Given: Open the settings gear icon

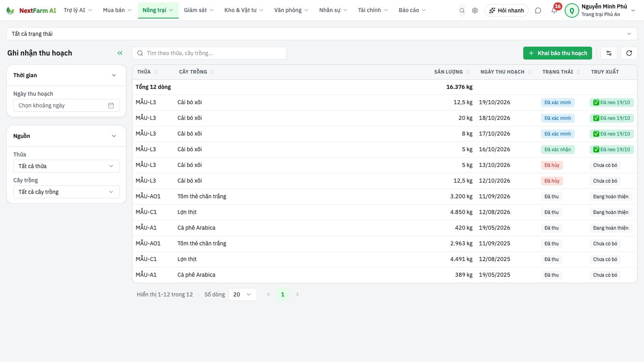Looking at the screenshot, I should click(x=475, y=10).
